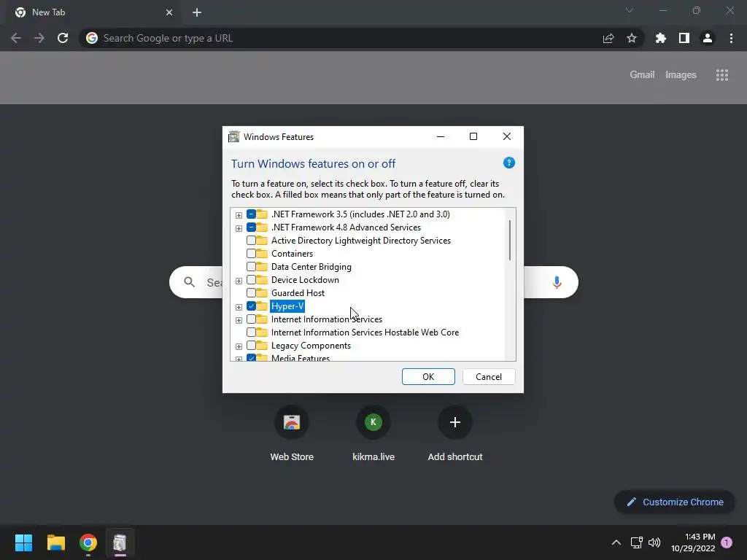747x560 pixels.
Task: Expand the Legacy Components node
Action: tap(239, 346)
